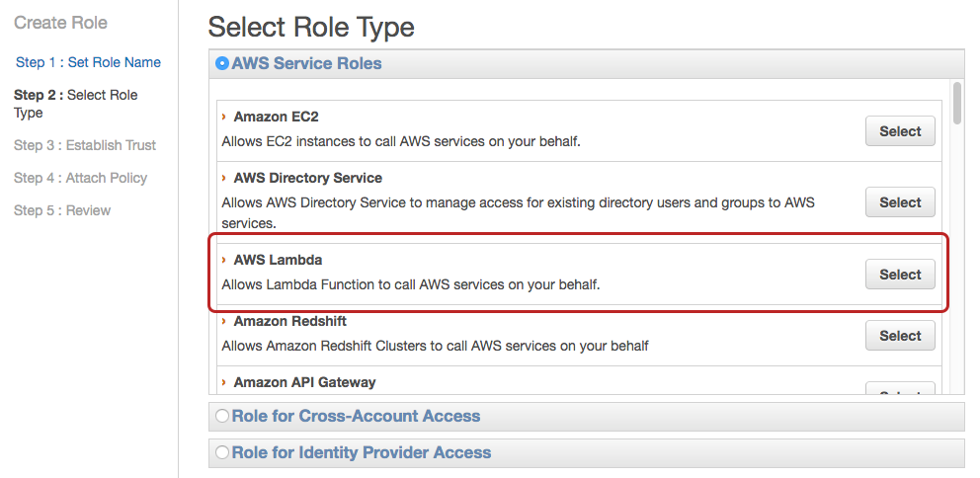
Task: Select Role for Identity Provider Access radio
Action: (x=221, y=452)
